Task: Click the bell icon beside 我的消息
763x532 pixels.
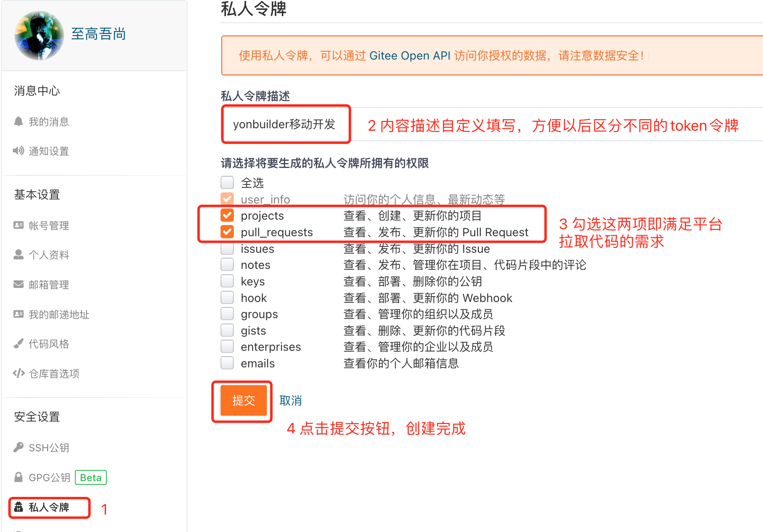Action: pyautogui.click(x=19, y=121)
